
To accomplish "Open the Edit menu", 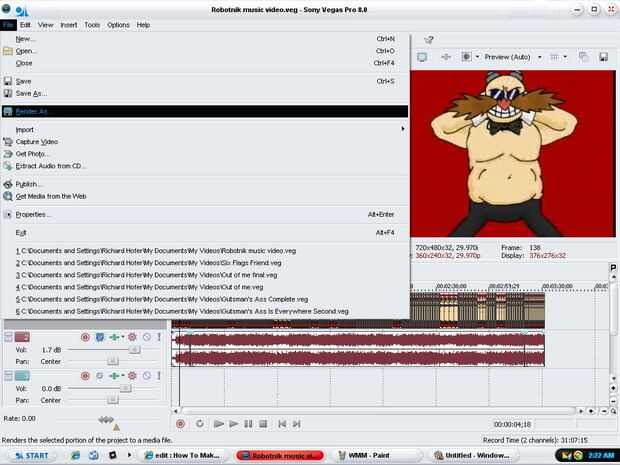I will (x=25, y=25).
